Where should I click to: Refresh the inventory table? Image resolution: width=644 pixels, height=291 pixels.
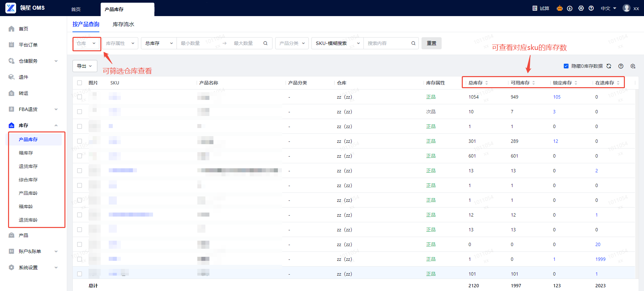point(609,66)
